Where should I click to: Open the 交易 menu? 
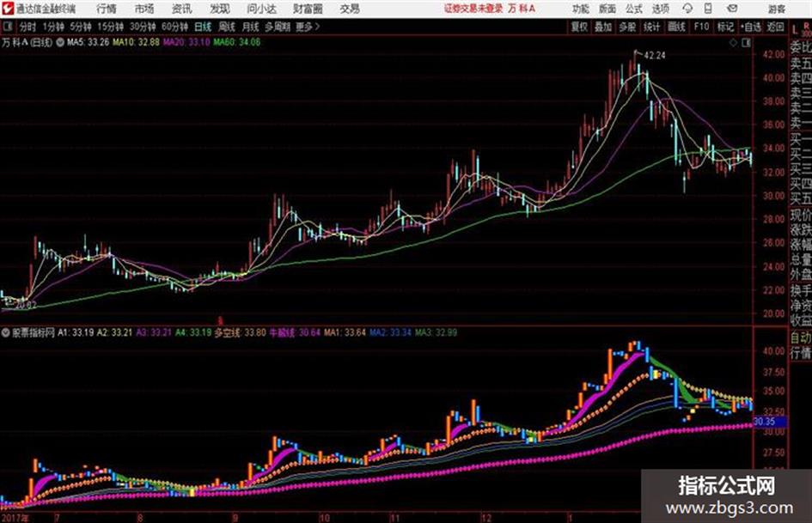(350, 9)
